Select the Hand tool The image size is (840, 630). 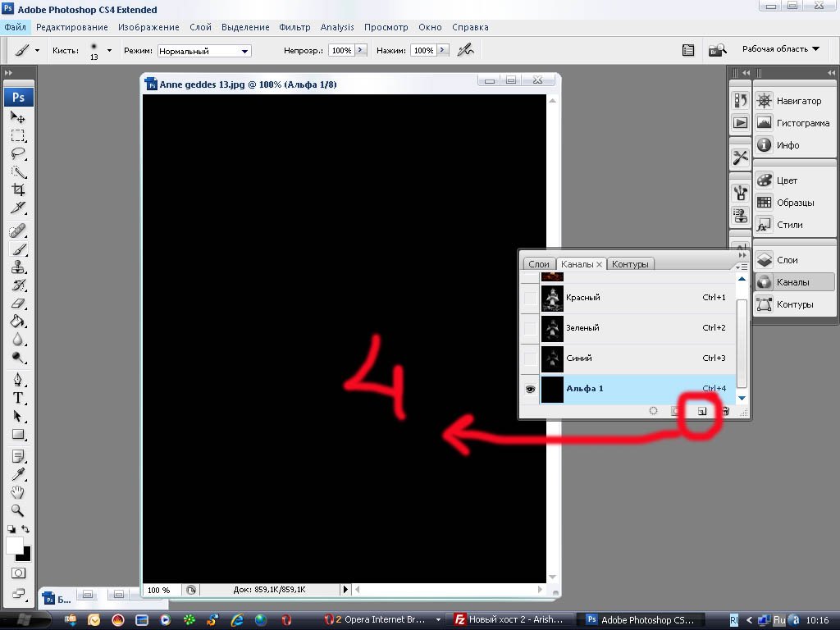point(18,492)
